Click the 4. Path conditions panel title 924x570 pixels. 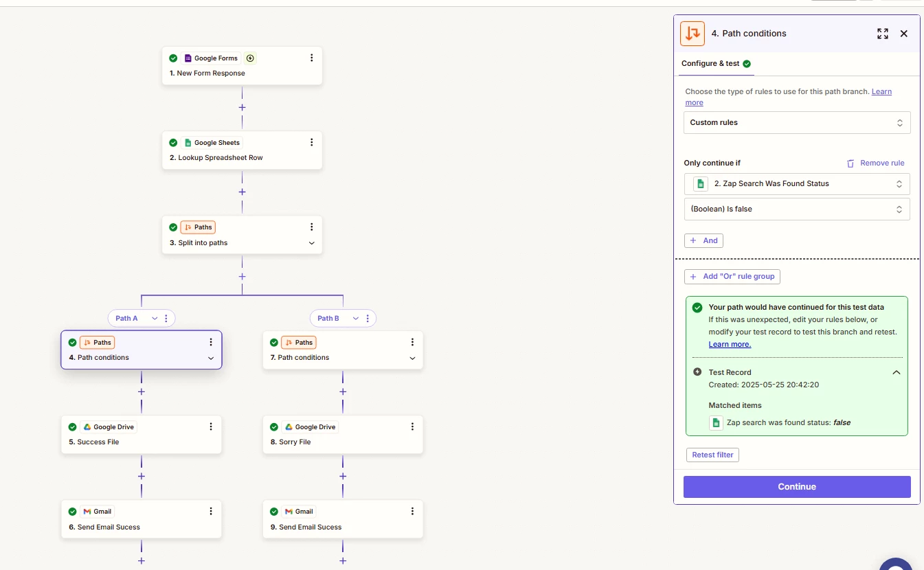pyautogui.click(x=749, y=33)
